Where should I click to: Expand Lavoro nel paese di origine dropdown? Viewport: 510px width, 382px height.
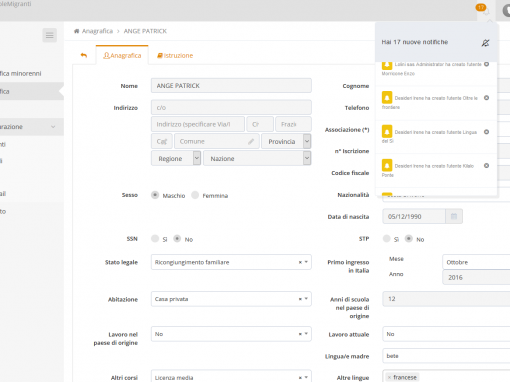[306, 334]
